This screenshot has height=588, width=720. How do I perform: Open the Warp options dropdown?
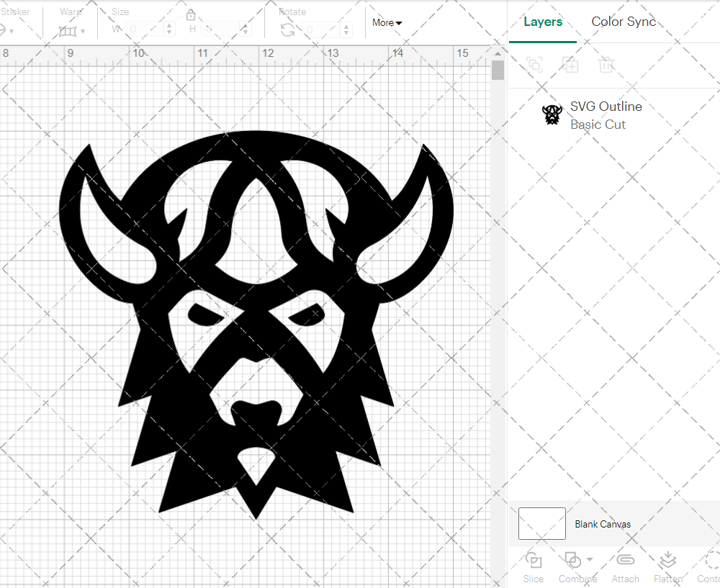(84, 31)
